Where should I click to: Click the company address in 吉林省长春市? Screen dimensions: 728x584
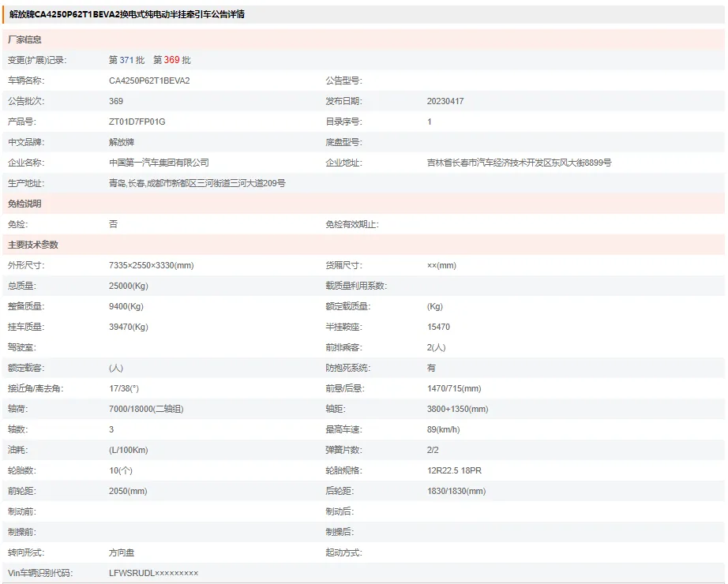[519, 163]
